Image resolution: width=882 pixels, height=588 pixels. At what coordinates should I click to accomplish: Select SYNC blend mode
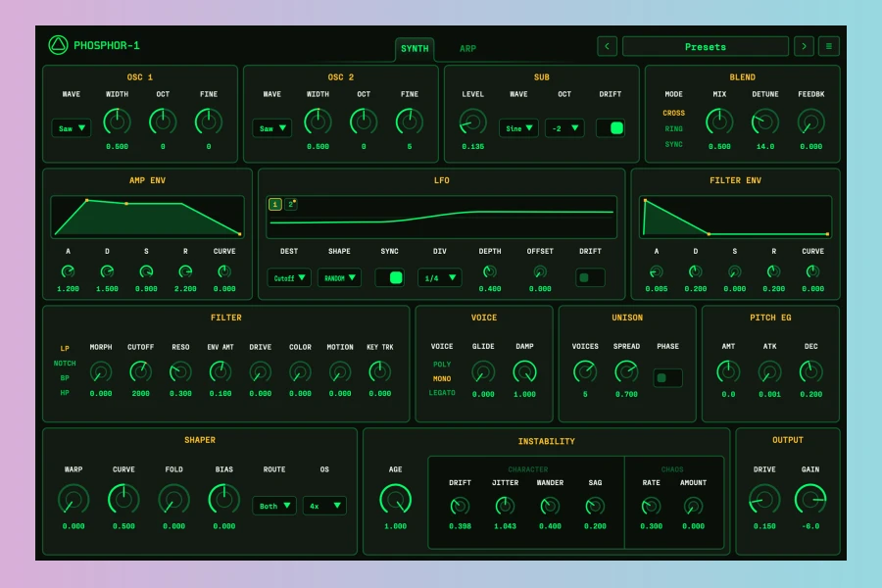(x=673, y=145)
